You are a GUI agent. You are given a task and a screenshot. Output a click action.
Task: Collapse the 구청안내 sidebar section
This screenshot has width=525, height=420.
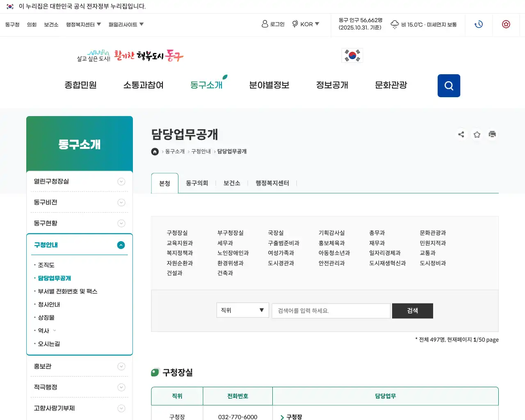[x=121, y=245]
